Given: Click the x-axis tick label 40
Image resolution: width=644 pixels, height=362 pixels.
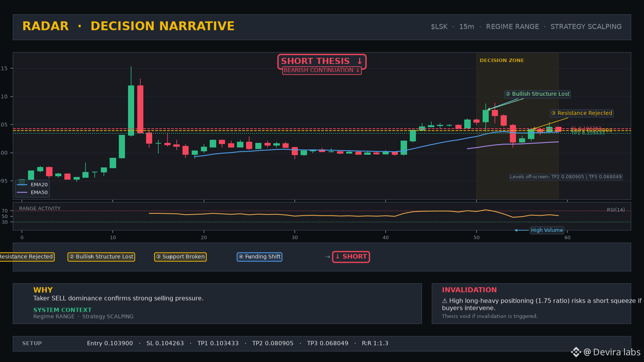Looking at the screenshot, I should (386, 238).
